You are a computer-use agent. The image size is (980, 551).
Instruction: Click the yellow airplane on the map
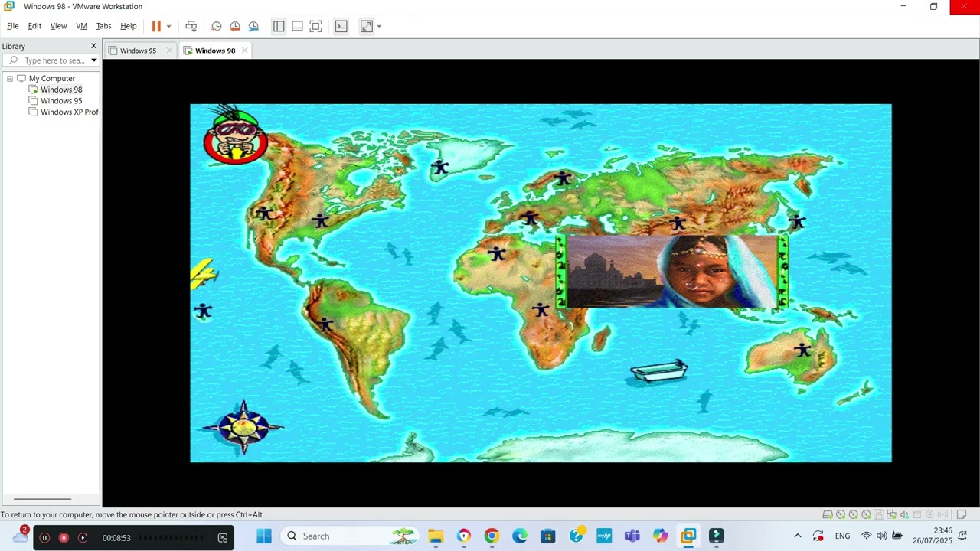click(x=204, y=274)
